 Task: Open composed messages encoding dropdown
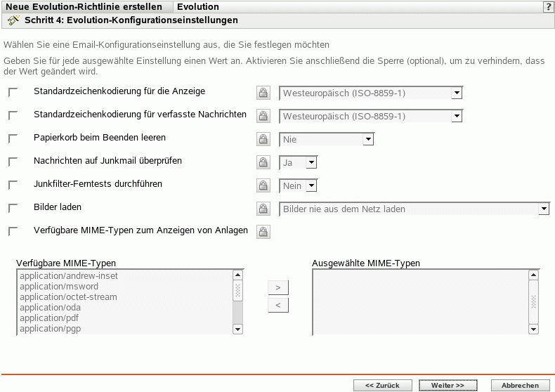click(x=371, y=116)
